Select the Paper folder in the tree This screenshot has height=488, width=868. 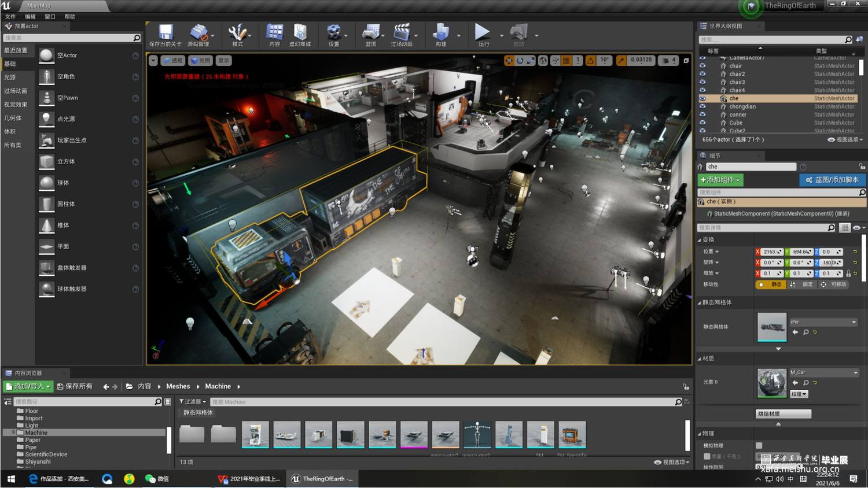[33, 440]
